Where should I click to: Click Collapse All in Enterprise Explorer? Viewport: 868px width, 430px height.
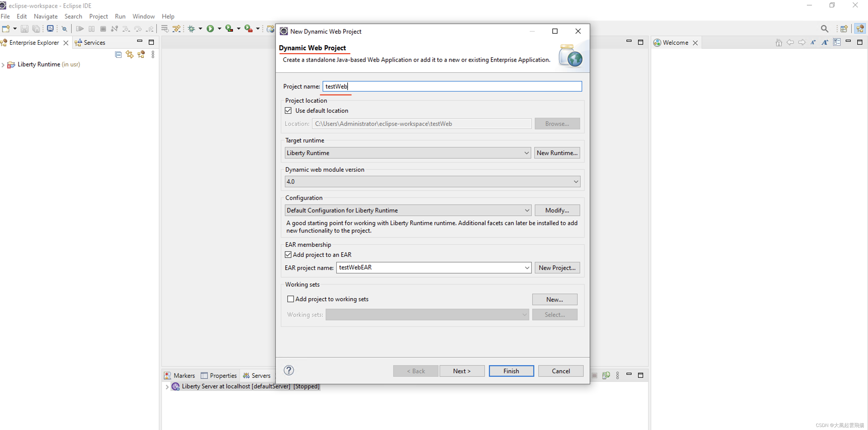coord(118,55)
